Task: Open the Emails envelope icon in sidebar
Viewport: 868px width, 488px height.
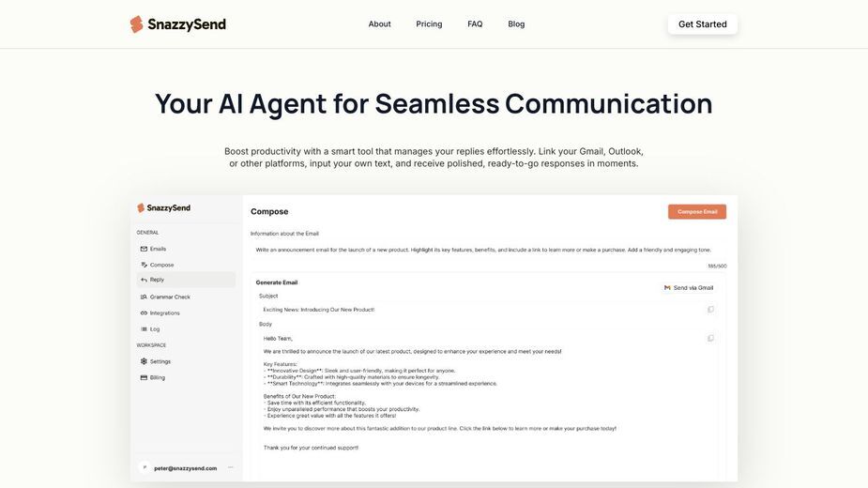Action: click(144, 249)
